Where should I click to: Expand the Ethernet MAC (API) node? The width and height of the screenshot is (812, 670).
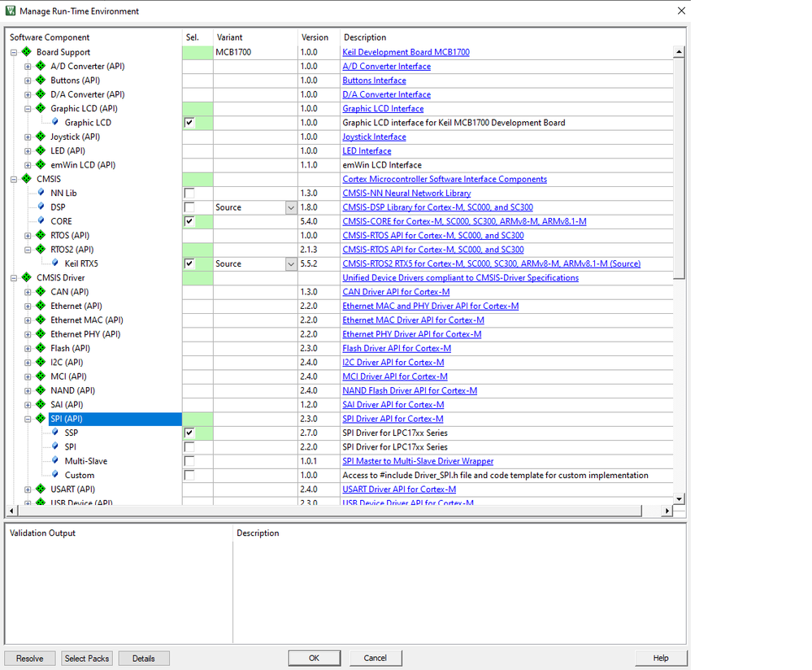coord(28,320)
